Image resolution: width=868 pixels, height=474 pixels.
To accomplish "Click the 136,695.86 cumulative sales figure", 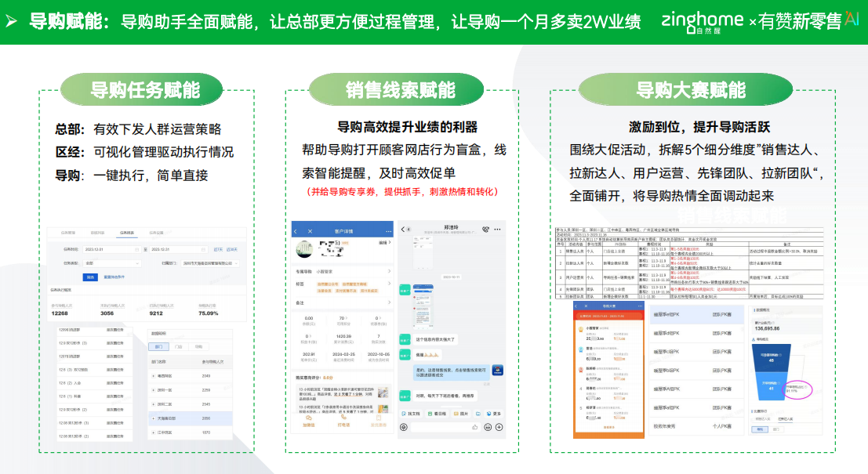I will tap(767, 328).
